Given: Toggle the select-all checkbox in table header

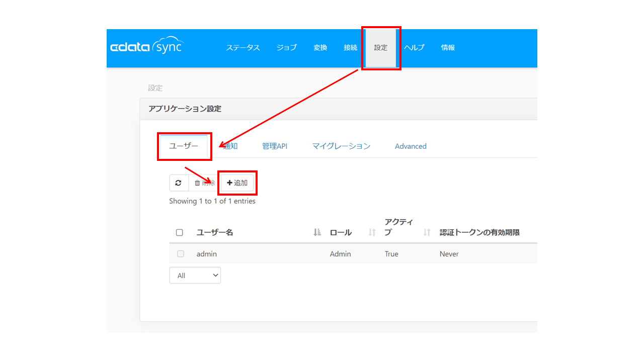Looking at the screenshot, I should pos(180,233).
